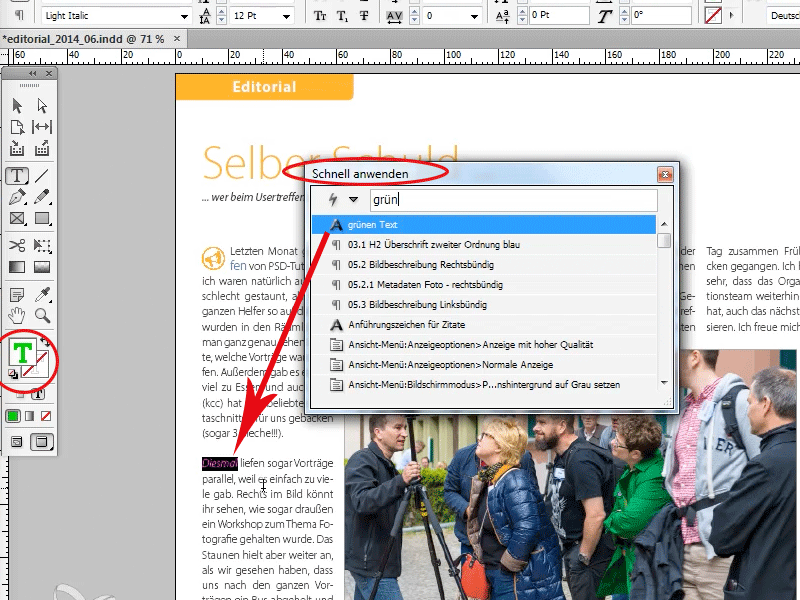Select the Type tool

click(x=17, y=176)
